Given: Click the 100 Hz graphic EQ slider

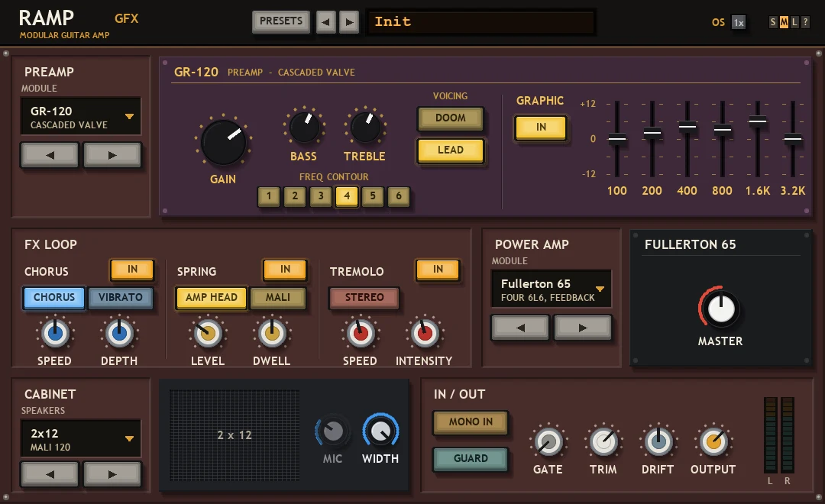Looking at the screenshot, I should coord(617,139).
